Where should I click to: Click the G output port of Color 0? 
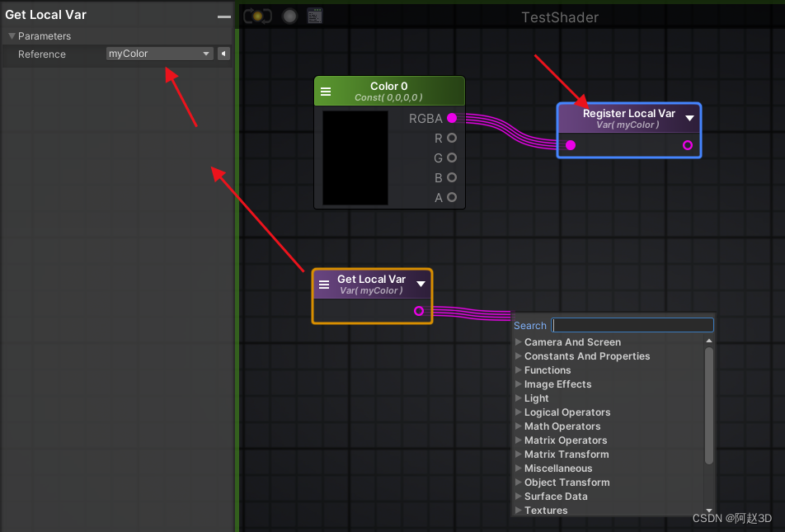coord(452,158)
